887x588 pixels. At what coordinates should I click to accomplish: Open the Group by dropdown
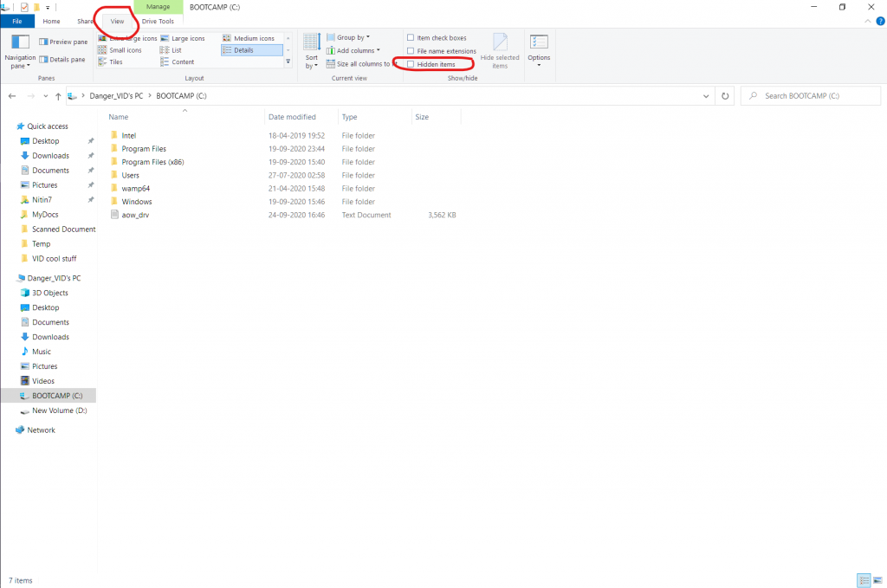coord(348,37)
